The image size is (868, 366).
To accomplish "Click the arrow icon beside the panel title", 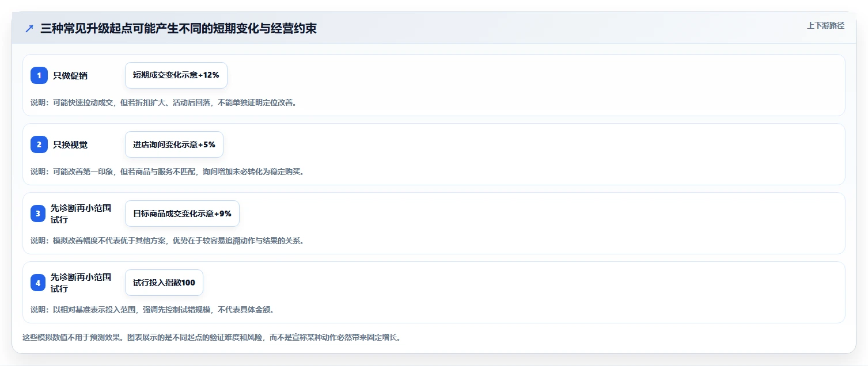I will [x=29, y=29].
